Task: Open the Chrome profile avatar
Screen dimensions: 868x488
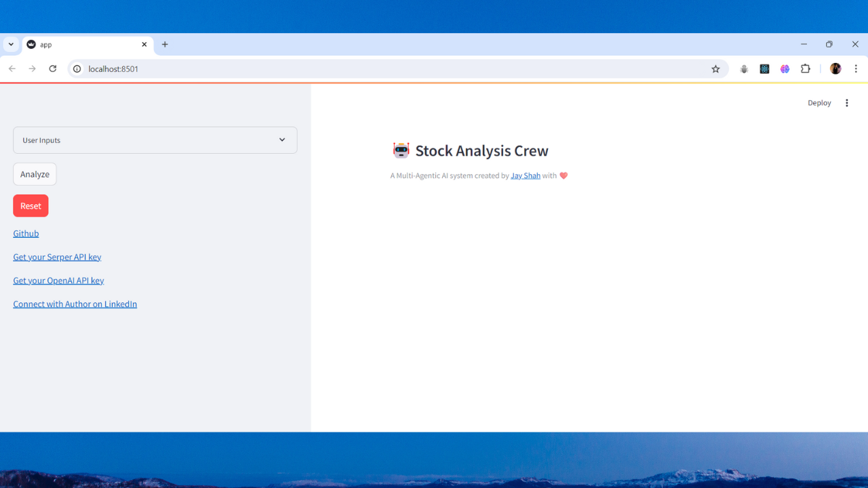Action: tap(835, 68)
